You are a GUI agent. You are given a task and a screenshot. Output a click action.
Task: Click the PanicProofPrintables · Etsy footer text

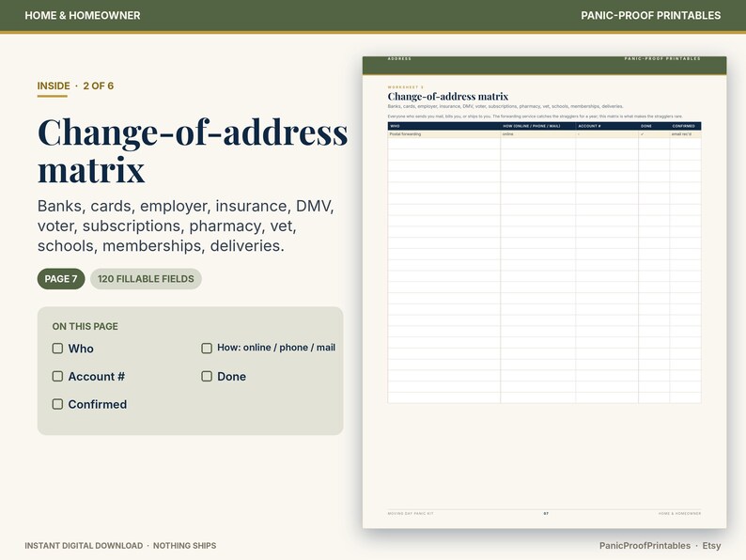tap(660, 545)
